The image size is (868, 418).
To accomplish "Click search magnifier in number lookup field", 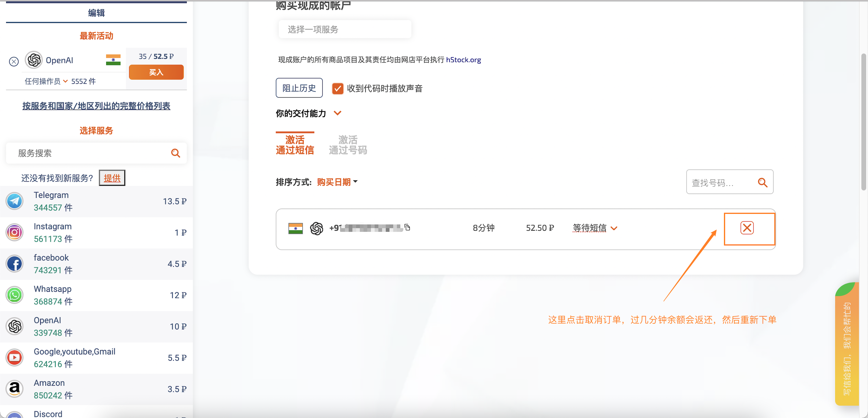I will point(762,182).
